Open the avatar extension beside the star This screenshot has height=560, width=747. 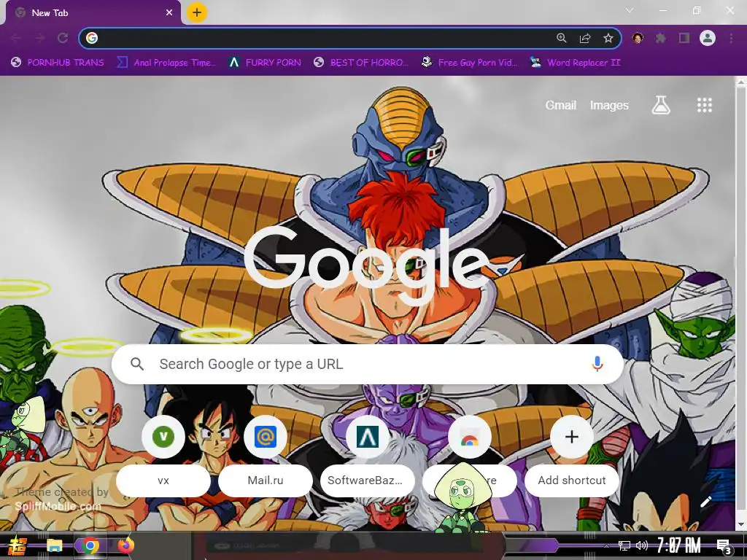pyautogui.click(x=638, y=38)
